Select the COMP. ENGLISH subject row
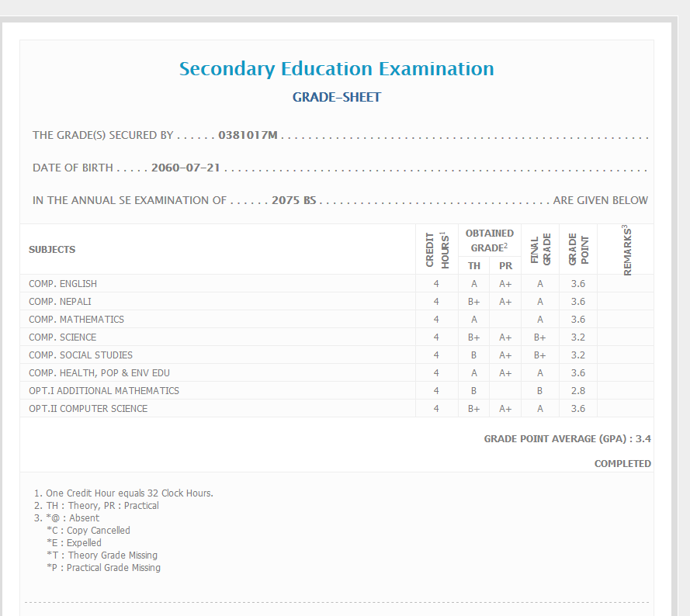The width and height of the screenshot is (690, 616). 63,284
